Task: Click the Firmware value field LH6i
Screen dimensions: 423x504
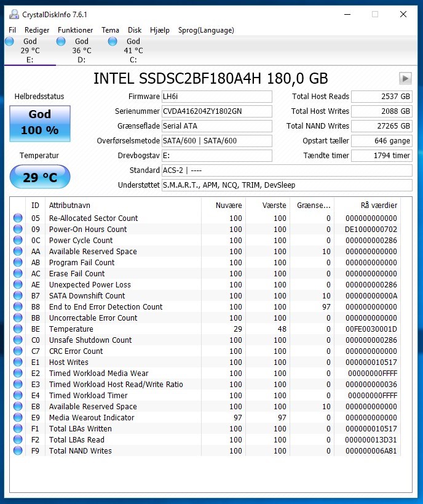Action: (x=216, y=97)
